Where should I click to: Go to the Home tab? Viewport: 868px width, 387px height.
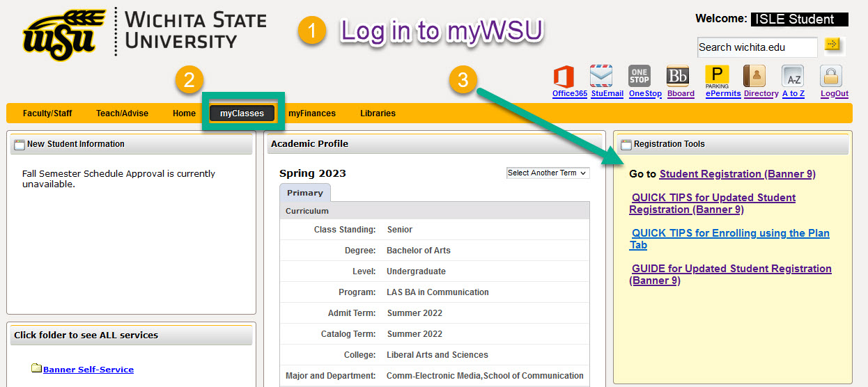(184, 113)
